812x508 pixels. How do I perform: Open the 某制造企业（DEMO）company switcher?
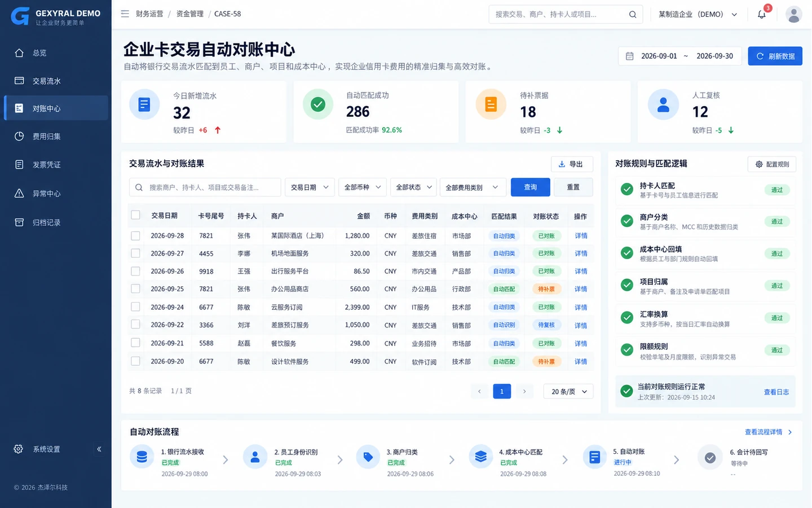coord(698,14)
